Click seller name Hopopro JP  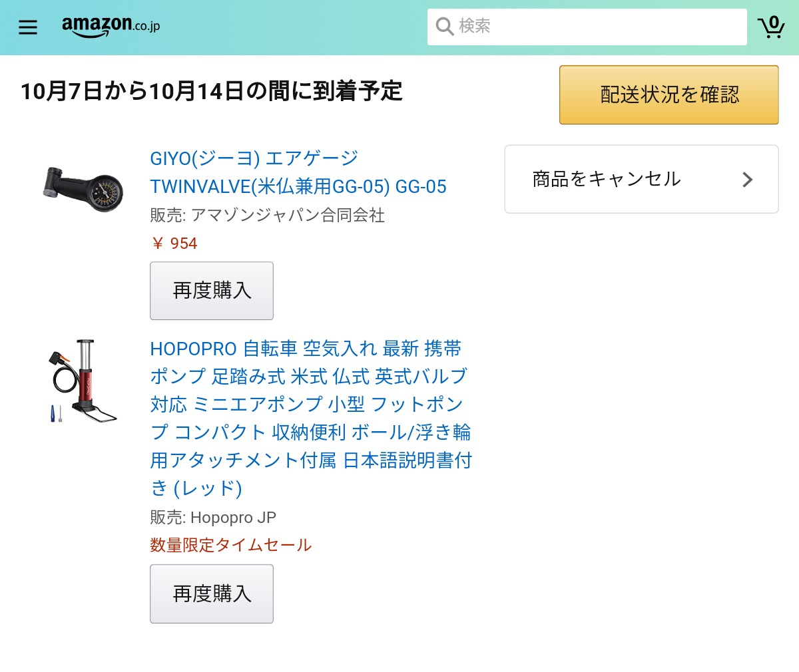pos(233,518)
